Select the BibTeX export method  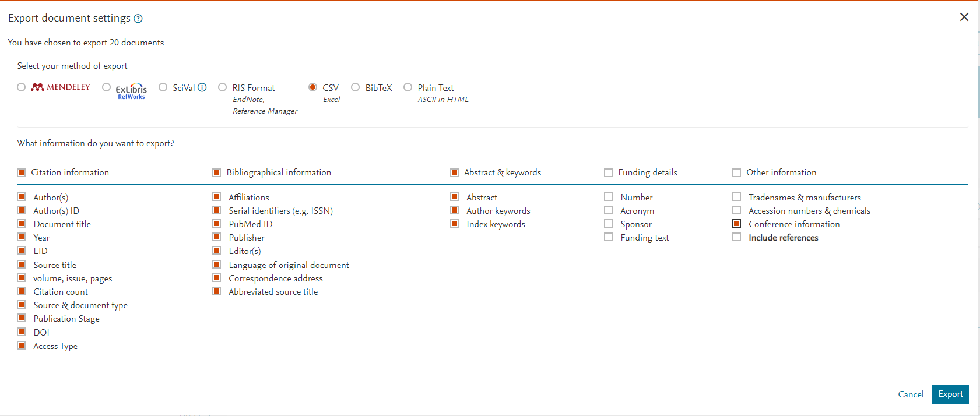[x=355, y=87]
